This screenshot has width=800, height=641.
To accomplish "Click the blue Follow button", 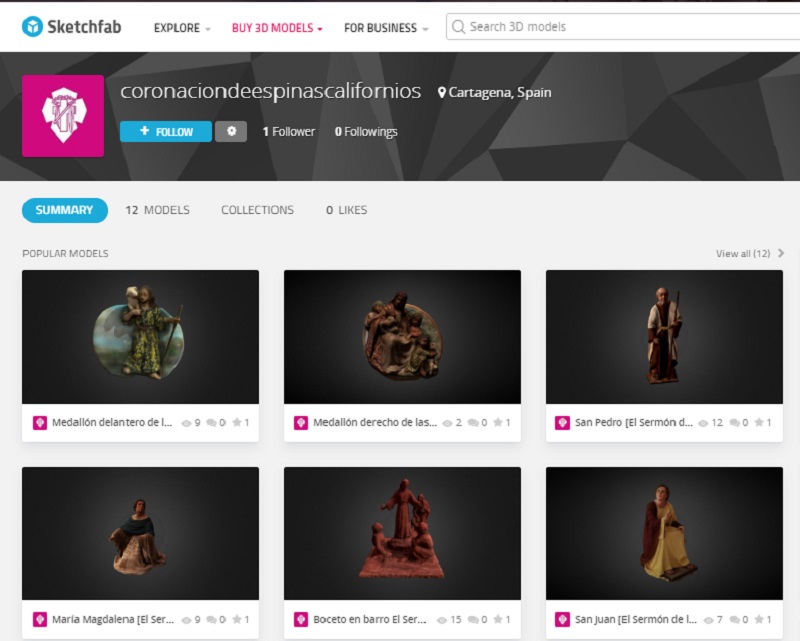I will click(x=166, y=131).
